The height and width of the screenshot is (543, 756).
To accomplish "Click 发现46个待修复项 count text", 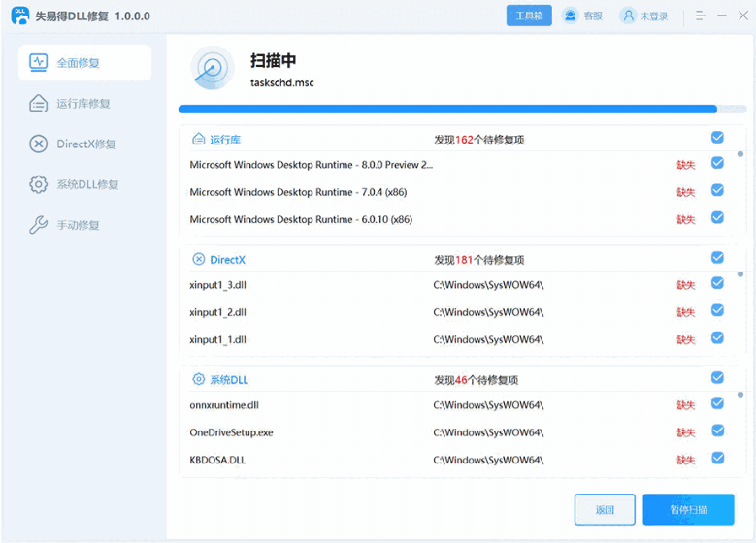I will click(476, 380).
